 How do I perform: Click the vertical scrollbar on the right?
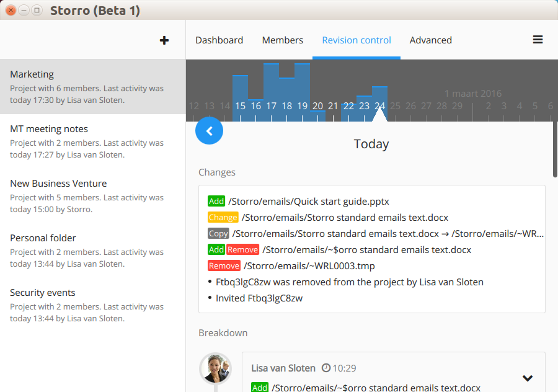pos(555,149)
